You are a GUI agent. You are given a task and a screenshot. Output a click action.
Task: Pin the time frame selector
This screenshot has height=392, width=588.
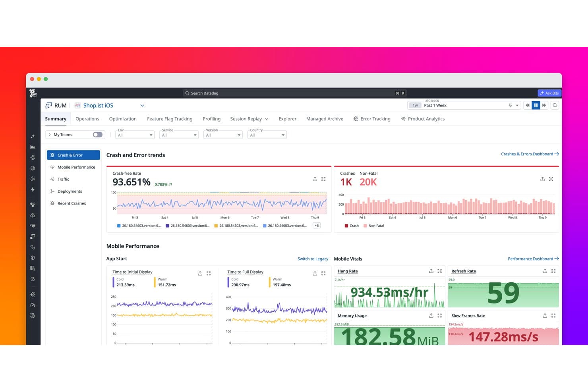(510, 105)
